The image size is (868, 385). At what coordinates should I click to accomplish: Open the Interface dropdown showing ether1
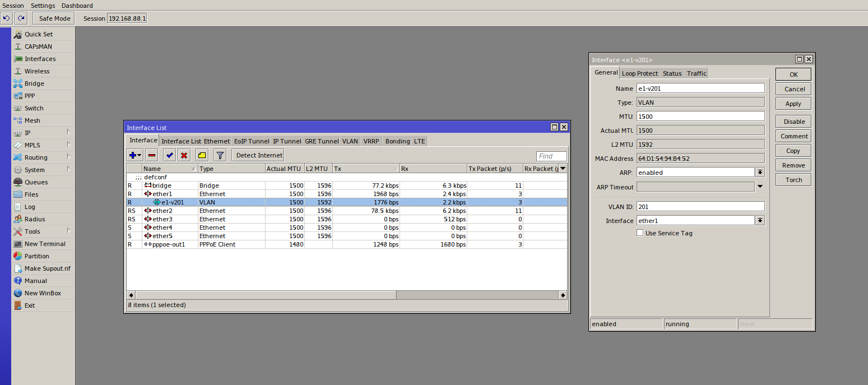point(760,221)
